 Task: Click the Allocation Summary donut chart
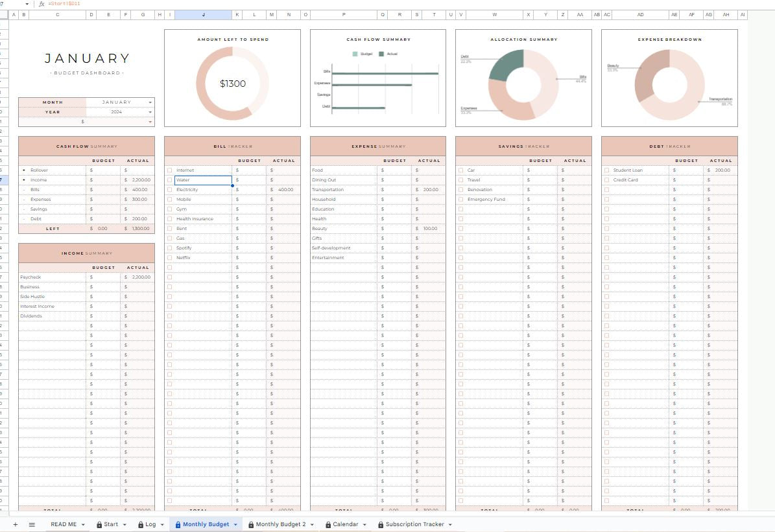coord(523,84)
